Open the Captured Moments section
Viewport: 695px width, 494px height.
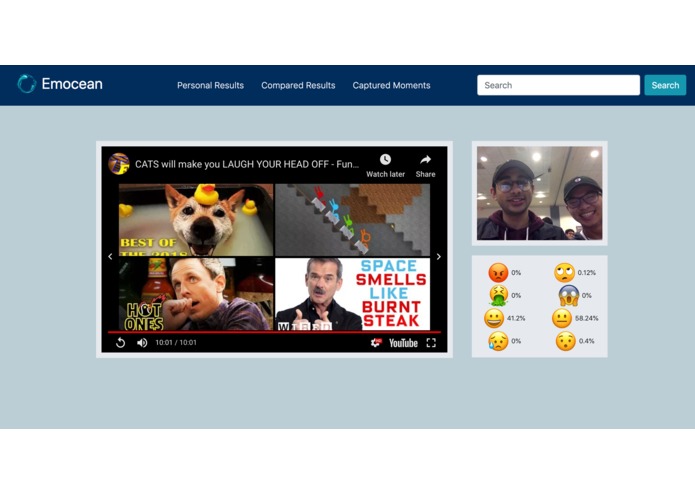tap(391, 85)
